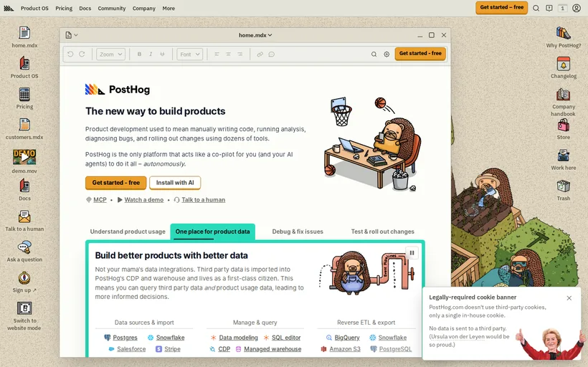Open the Zoom dropdown

point(110,54)
